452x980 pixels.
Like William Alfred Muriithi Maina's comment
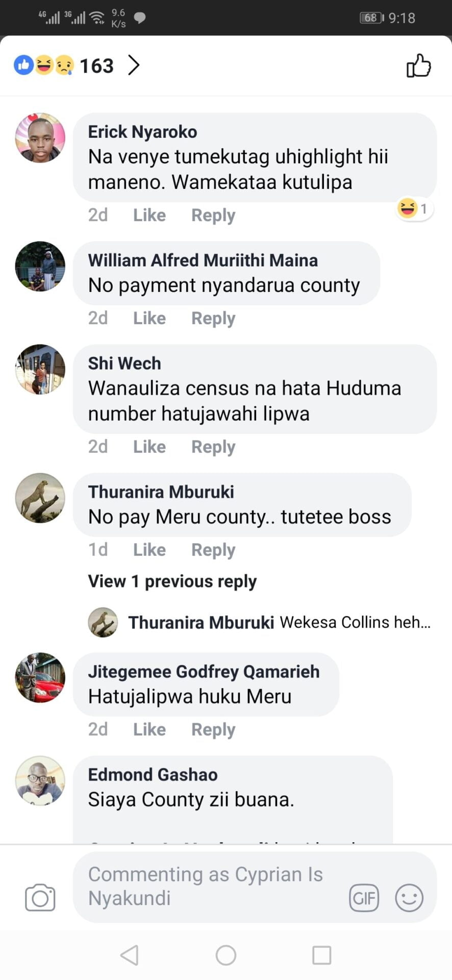coord(149,318)
